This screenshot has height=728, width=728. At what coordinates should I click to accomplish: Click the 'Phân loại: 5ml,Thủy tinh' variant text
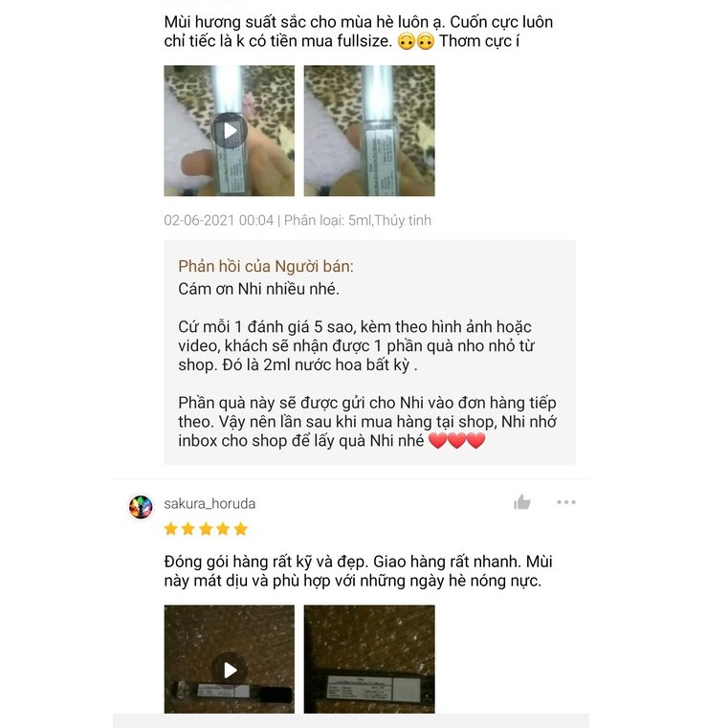(358, 220)
